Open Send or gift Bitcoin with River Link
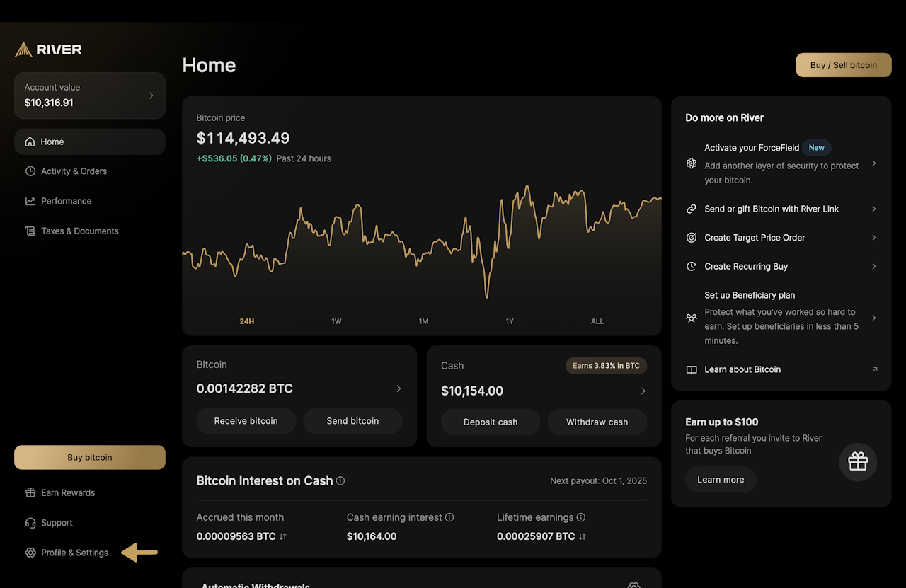 coord(781,209)
